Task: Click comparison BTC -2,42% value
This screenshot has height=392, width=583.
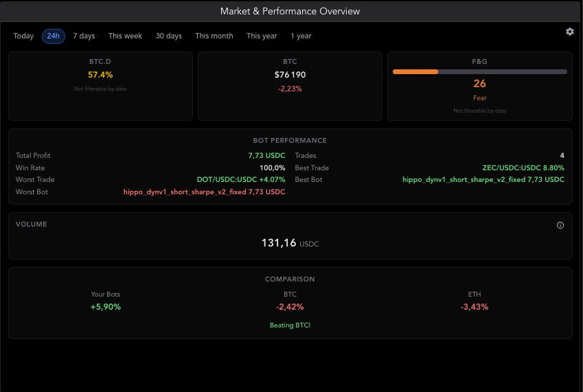Action: point(290,307)
